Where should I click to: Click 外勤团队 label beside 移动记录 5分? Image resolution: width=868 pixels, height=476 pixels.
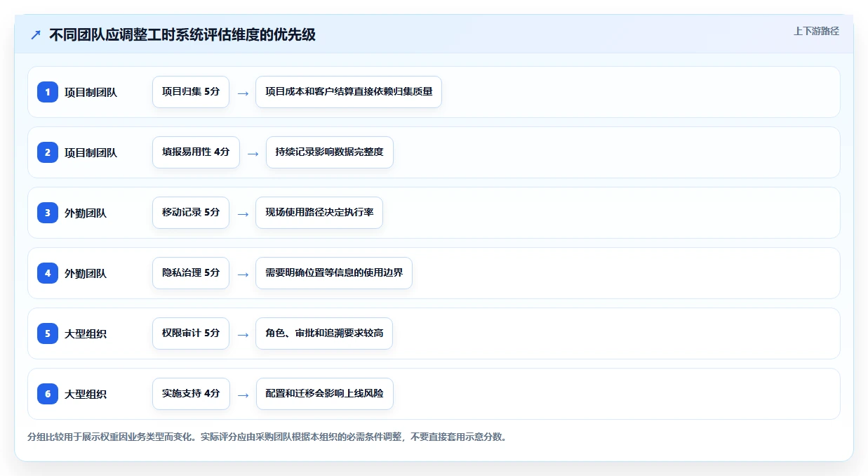(x=86, y=213)
